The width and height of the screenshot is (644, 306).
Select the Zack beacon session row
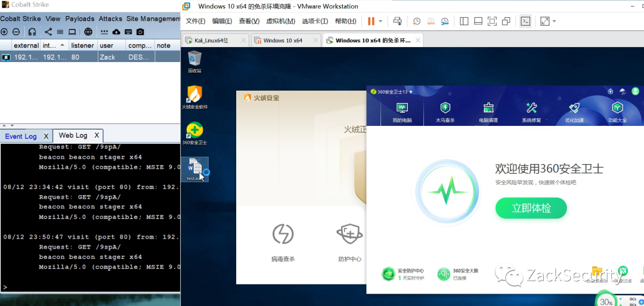(90, 57)
